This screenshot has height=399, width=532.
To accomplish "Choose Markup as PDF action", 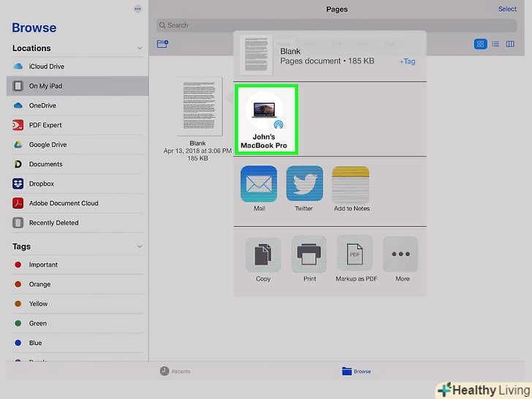I will coord(356,259).
